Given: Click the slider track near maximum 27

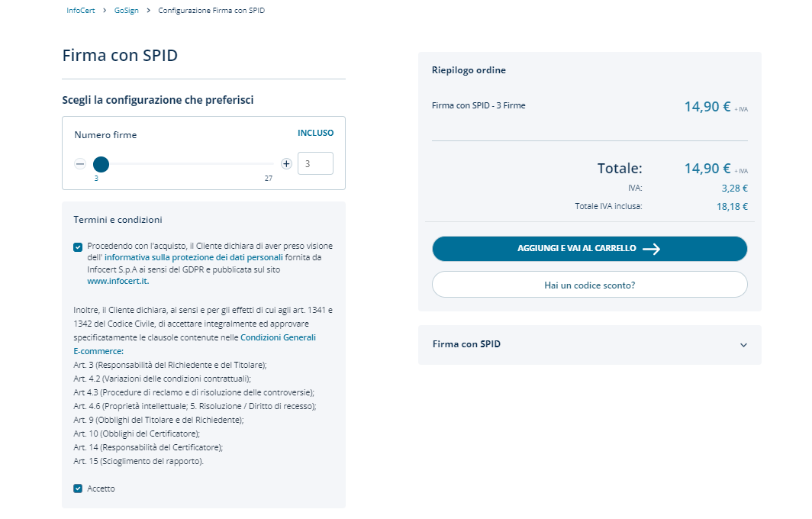Looking at the screenshot, I should point(267,164).
